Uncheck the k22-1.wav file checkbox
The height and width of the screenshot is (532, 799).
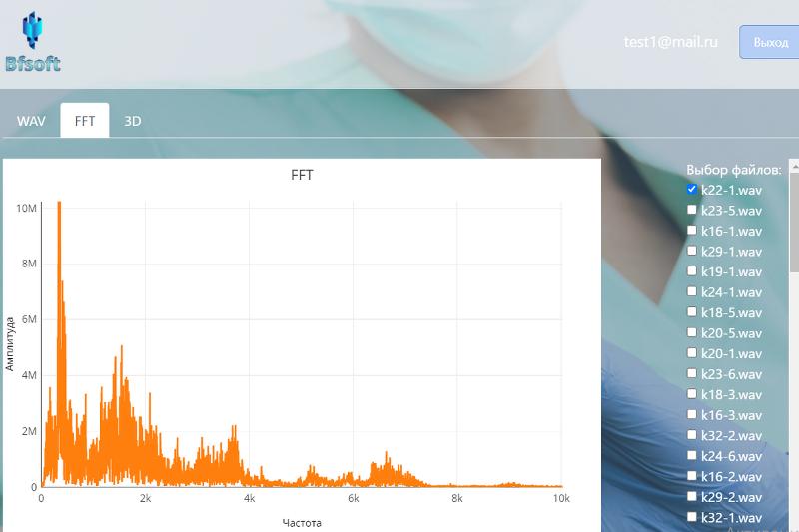[692, 190]
